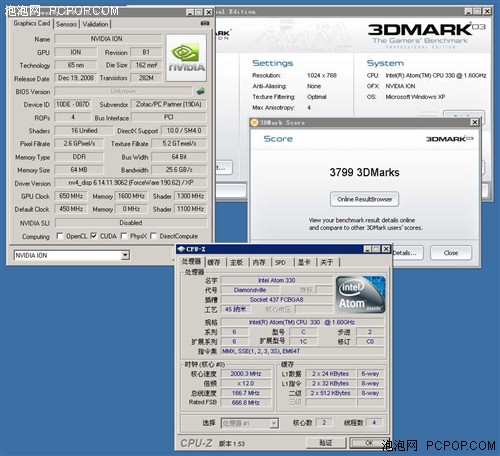The height and width of the screenshot is (456, 500).
Task: Click the NVIDIA logo in GPU-Z
Action: click(x=186, y=58)
